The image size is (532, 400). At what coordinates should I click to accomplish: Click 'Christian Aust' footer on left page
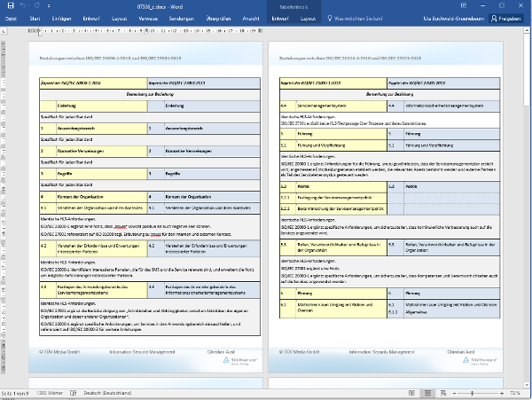(x=221, y=352)
